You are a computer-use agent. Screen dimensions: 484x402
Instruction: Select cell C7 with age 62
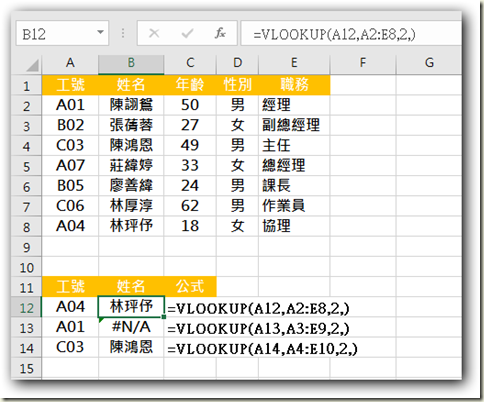pos(190,206)
